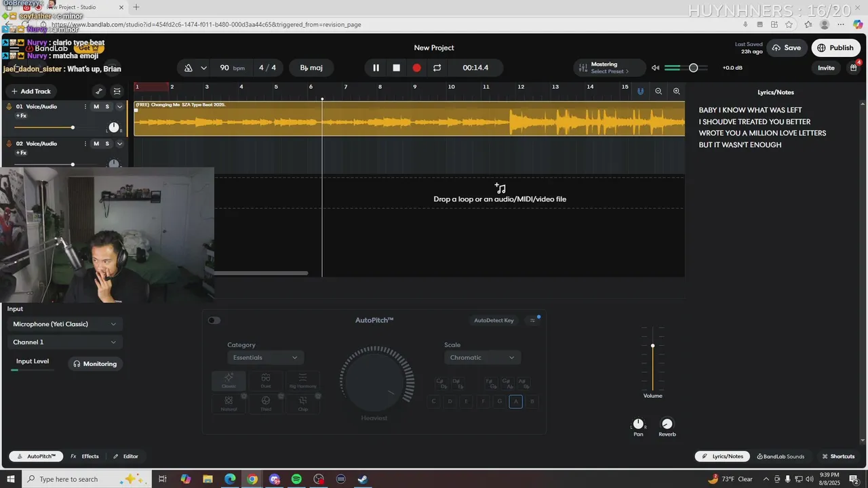
Task: Click the AutoDetect Key button
Action: point(494,321)
